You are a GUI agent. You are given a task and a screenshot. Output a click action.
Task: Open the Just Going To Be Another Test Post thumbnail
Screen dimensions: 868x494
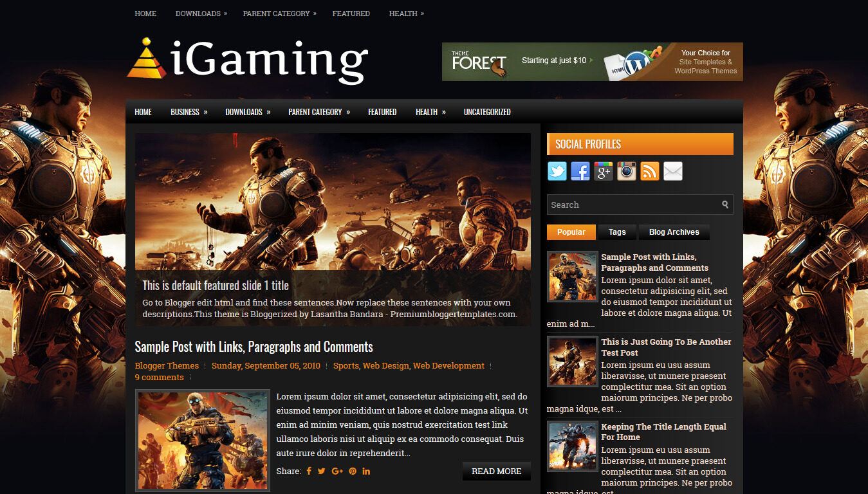tap(573, 361)
